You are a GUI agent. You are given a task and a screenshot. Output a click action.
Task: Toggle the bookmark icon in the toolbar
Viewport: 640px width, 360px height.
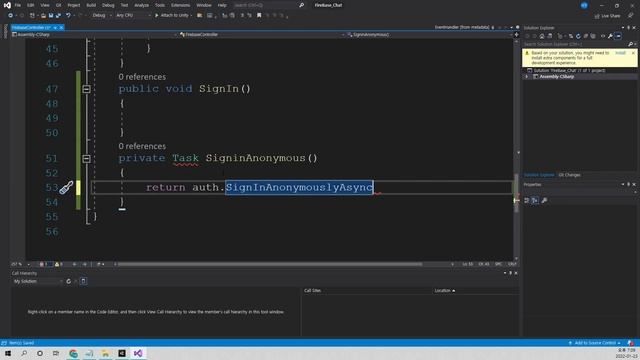point(259,16)
